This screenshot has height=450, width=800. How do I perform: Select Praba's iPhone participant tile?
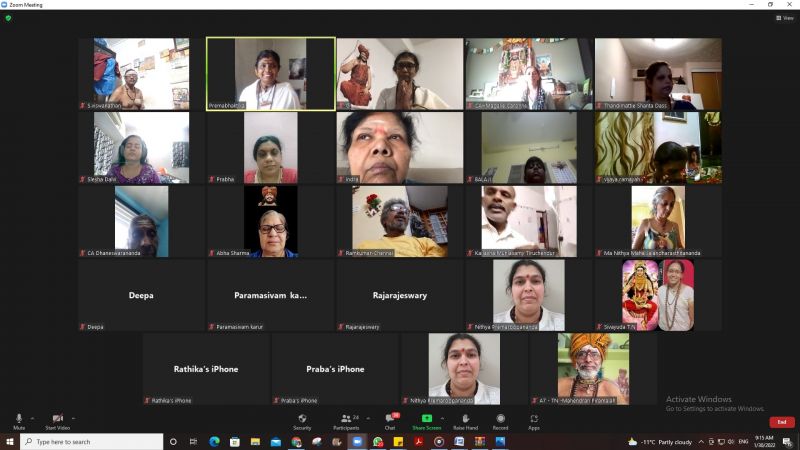click(335, 369)
